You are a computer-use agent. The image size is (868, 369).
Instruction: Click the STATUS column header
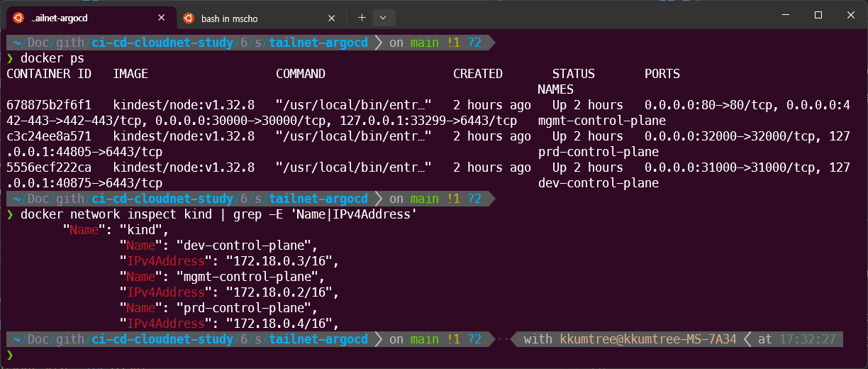click(574, 74)
